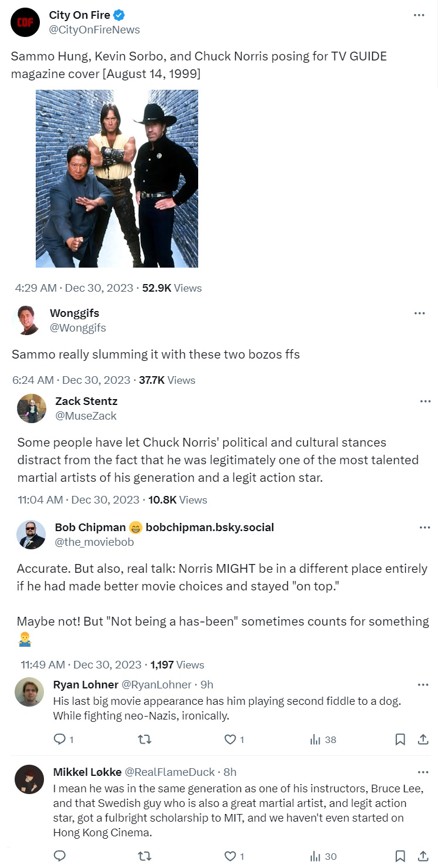438x868 pixels.
Task: Open more options on Wonggifs tweet
Action: (x=419, y=313)
